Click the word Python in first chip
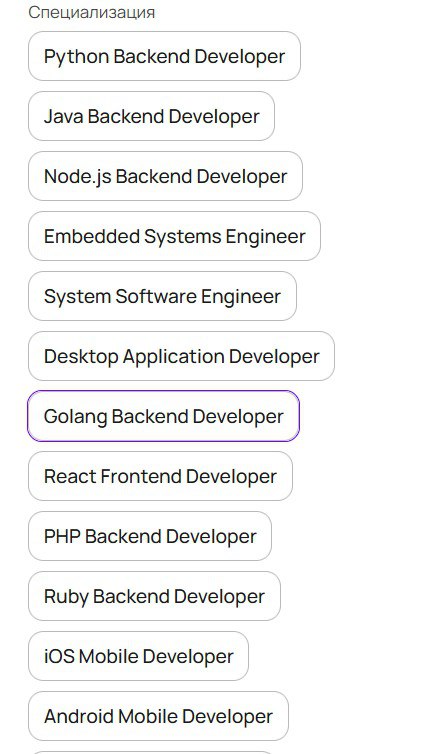This screenshot has width=431, height=754. point(76,57)
